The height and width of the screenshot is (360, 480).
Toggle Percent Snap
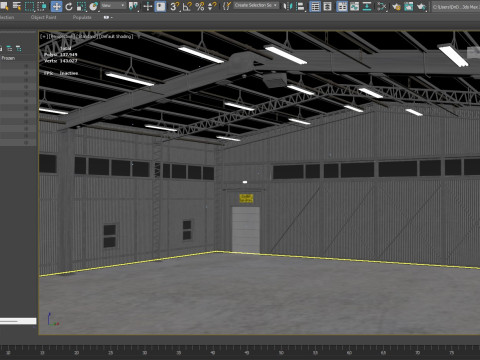tap(200, 6)
